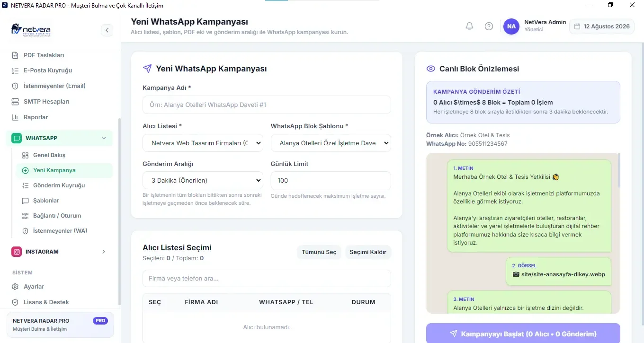
Task: Click the Genel Bakış grid icon
Action: (26, 155)
